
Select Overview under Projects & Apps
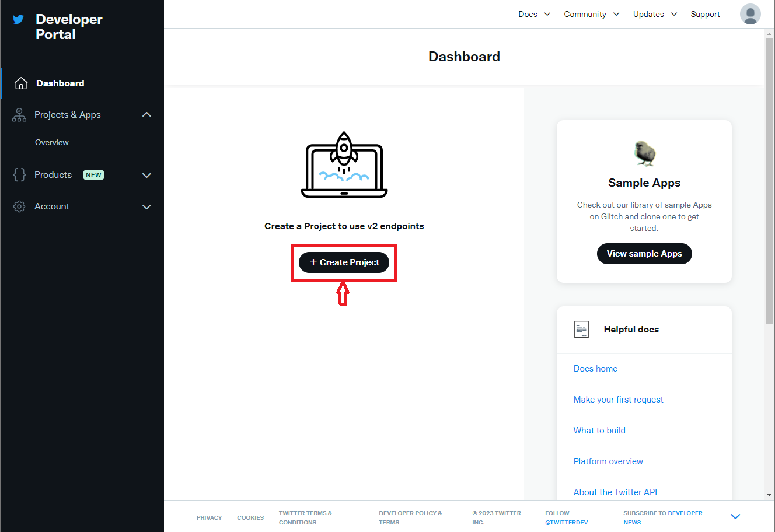pos(52,142)
